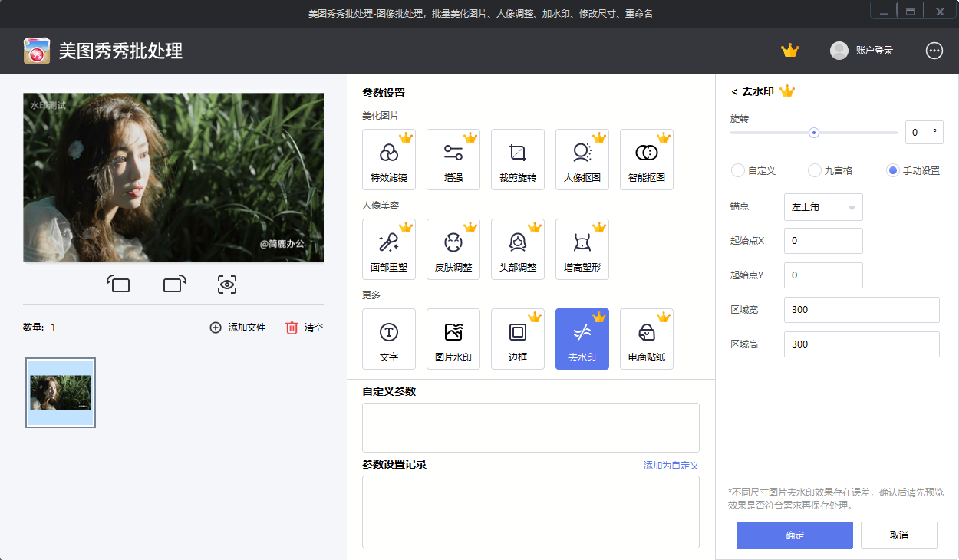Select the 皮肤调整 skin adjustment tool
The width and height of the screenshot is (959, 560).
click(453, 249)
